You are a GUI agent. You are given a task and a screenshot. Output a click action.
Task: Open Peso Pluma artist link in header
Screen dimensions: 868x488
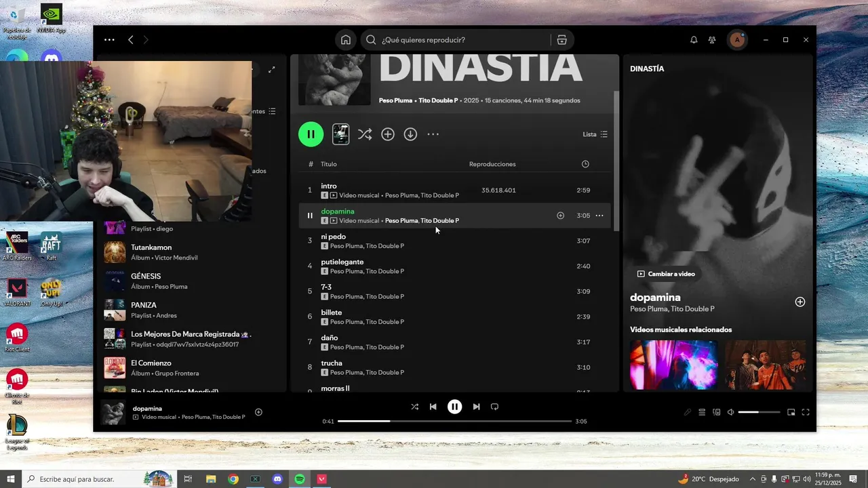pyautogui.click(x=395, y=100)
